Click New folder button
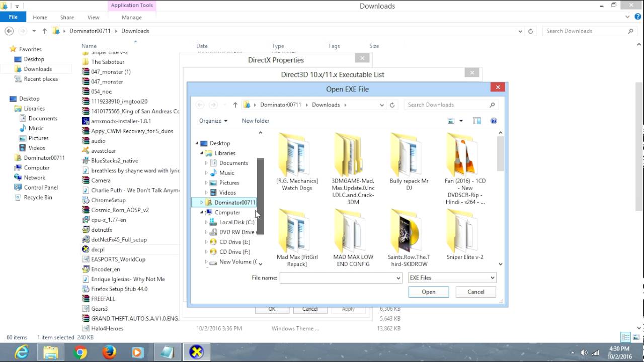This screenshot has height=362, width=644. (256, 121)
